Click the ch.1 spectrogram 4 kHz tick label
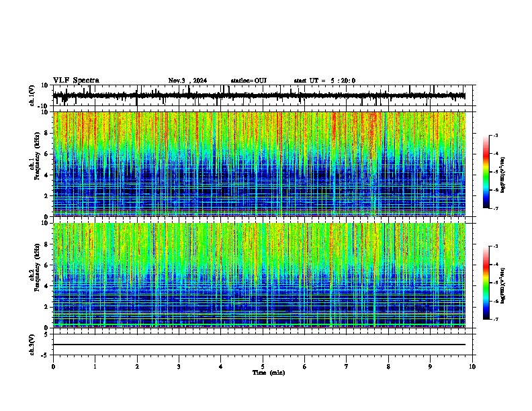This screenshot has width=532, height=411. (47, 175)
